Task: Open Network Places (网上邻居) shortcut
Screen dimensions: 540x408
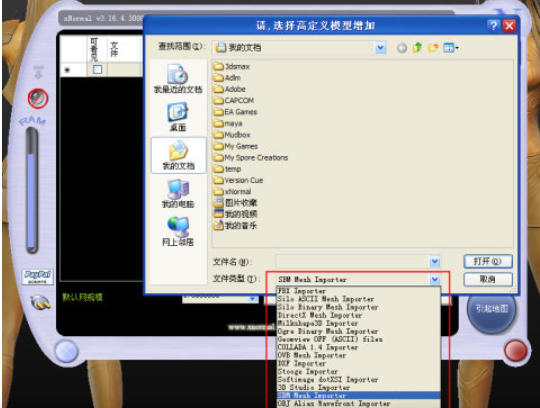Action: click(x=178, y=231)
